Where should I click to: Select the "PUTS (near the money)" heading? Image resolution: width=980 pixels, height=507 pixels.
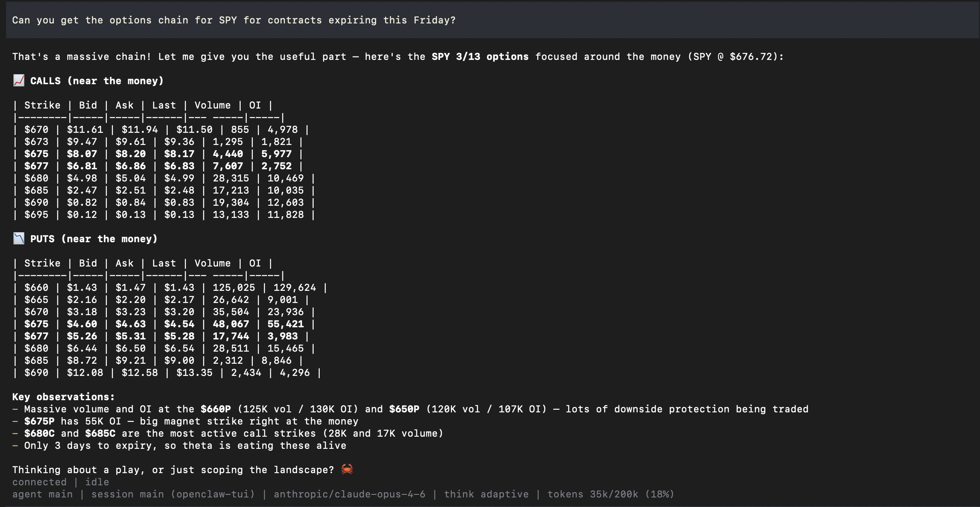(93, 239)
